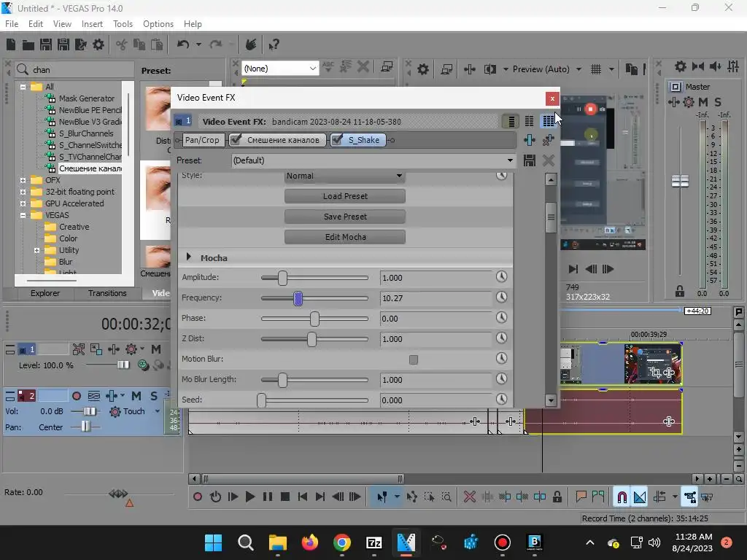Switch to the Transitions tab
This screenshot has height=560, width=747.
point(107,293)
